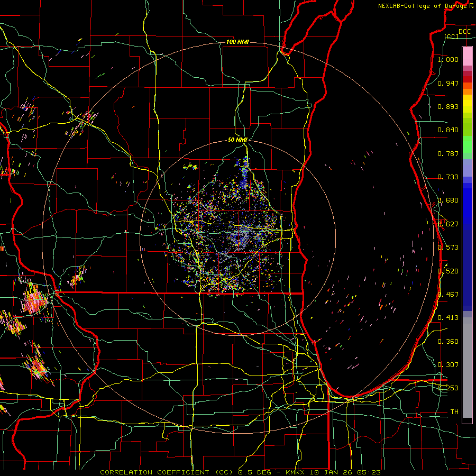Click the 0.947 legend value
Image resolution: width=476 pixels, height=476 pixels.
[x=448, y=83]
